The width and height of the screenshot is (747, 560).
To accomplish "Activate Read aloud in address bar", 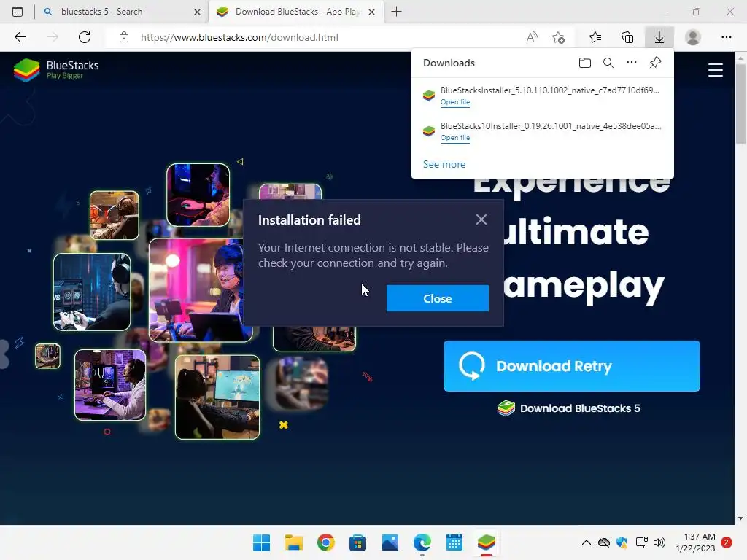I will point(532,37).
